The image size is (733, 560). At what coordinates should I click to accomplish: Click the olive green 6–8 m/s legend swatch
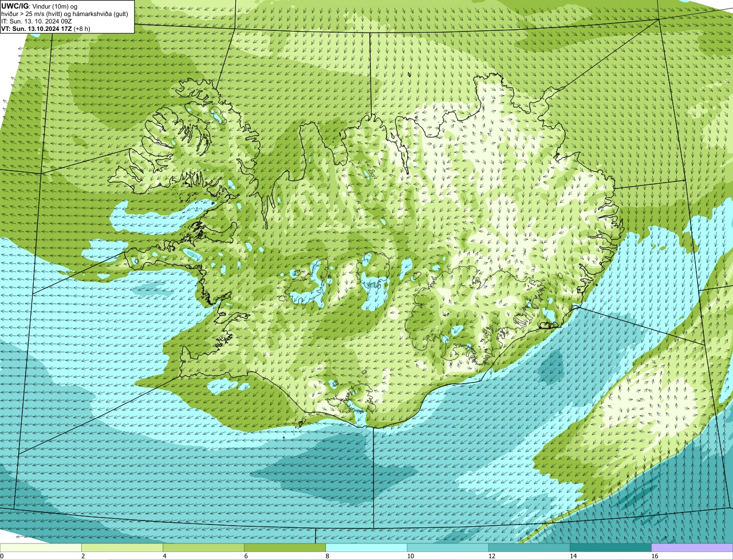(x=285, y=547)
